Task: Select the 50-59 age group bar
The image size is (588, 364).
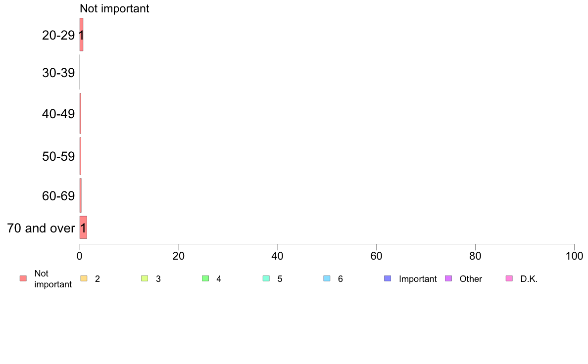Action: 80,156
